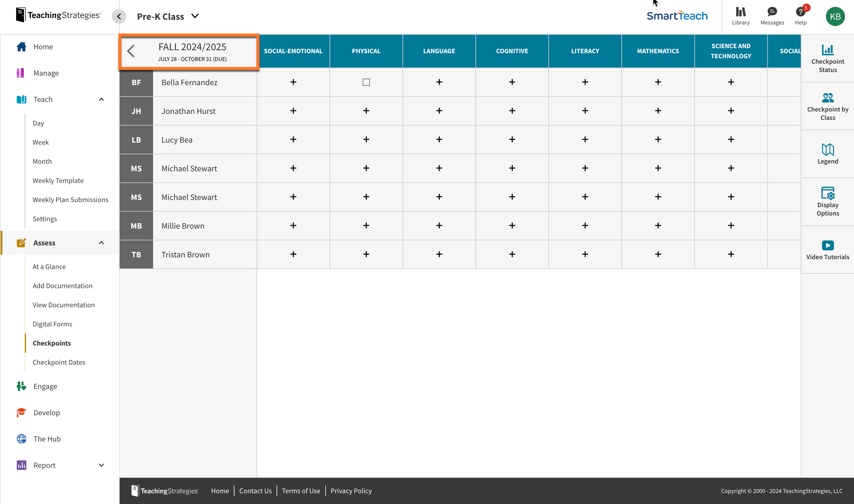The width and height of the screenshot is (854, 504).
Task: Open Checkpoint by Class view
Action: click(827, 106)
